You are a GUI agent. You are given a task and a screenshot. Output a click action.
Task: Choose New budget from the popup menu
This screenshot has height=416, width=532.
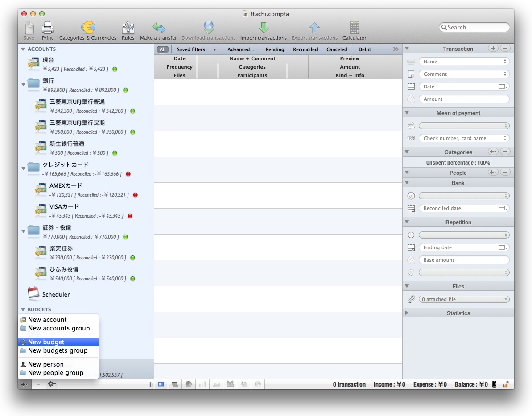pos(46,342)
